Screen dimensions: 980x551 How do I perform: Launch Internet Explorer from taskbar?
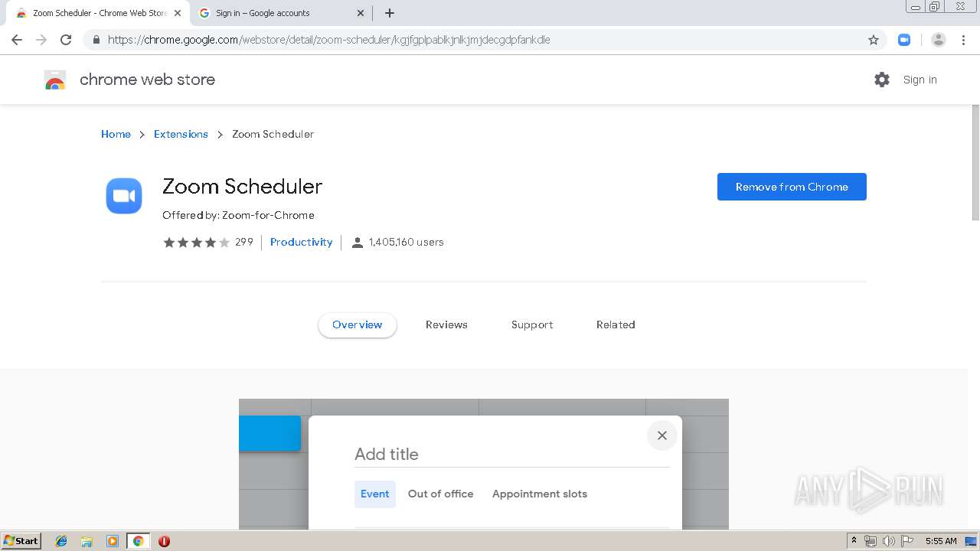61,541
